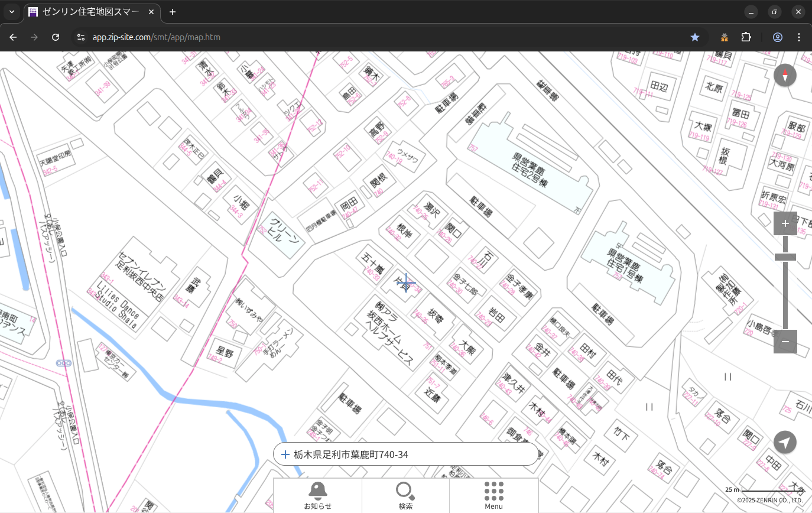Open the Chrome profile account button
The height and width of the screenshot is (513, 812).
pos(778,37)
